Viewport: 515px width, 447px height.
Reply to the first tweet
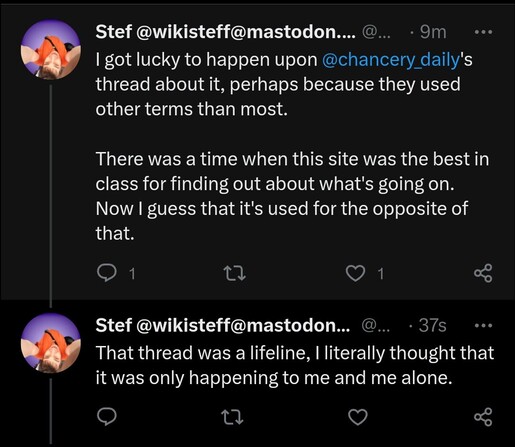pyautogui.click(x=107, y=273)
